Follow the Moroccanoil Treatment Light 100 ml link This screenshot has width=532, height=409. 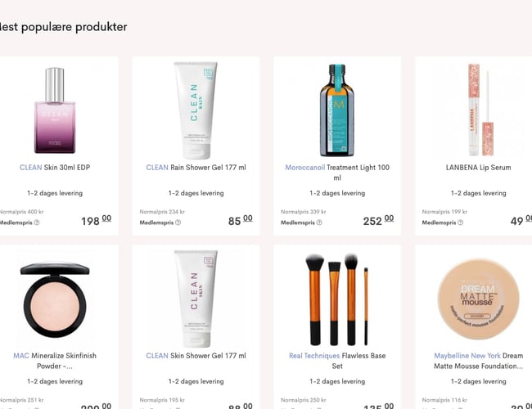coord(337,173)
